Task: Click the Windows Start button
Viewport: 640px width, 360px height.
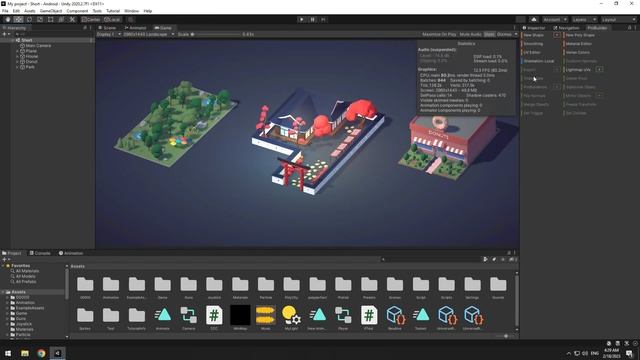Action: tap(8, 353)
